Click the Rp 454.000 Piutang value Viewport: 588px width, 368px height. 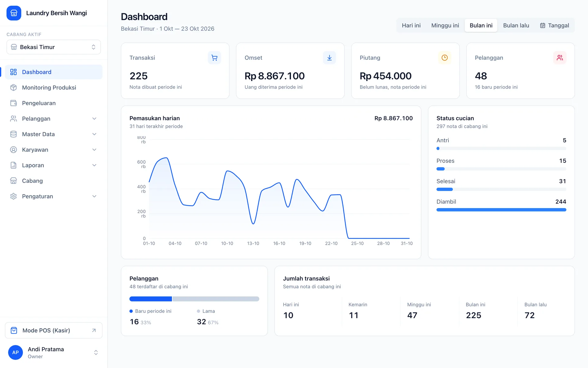(x=386, y=76)
